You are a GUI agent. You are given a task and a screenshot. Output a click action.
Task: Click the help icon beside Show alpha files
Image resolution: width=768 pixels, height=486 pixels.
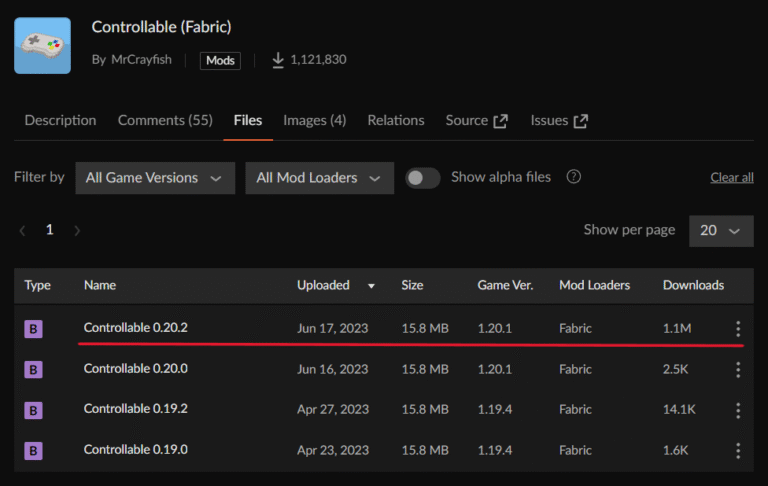573,177
